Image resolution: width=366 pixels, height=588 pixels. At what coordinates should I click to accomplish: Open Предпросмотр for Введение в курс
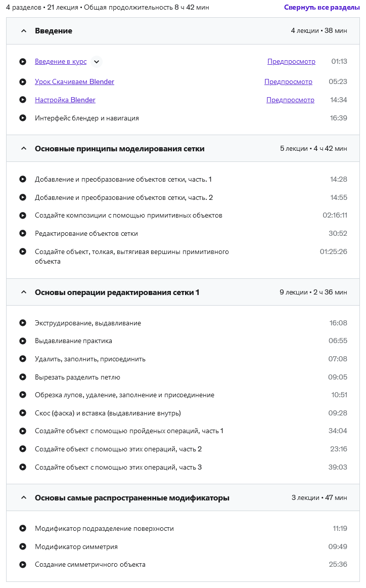[x=291, y=62]
